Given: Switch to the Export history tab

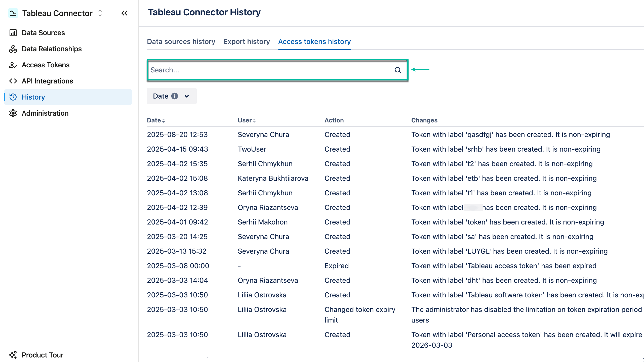Looking at the screenshot, I should (246, 41).
